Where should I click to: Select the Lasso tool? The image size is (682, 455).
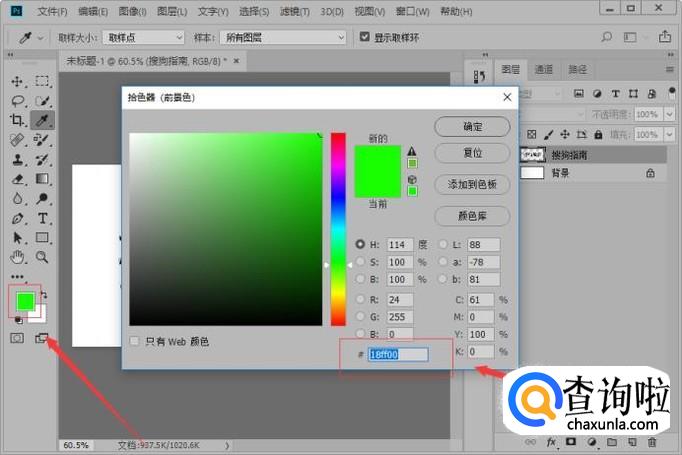[x=17, y=101]
